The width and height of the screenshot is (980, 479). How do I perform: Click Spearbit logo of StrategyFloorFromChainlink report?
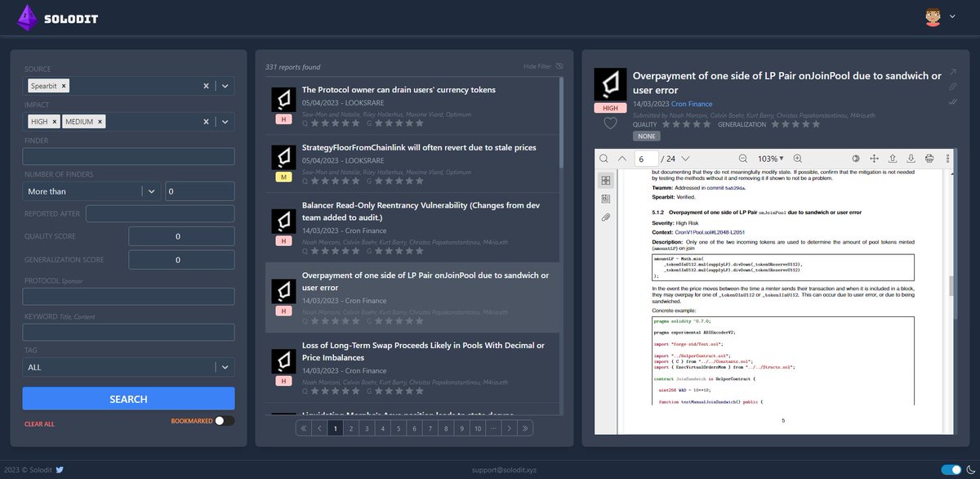point(283,156)
